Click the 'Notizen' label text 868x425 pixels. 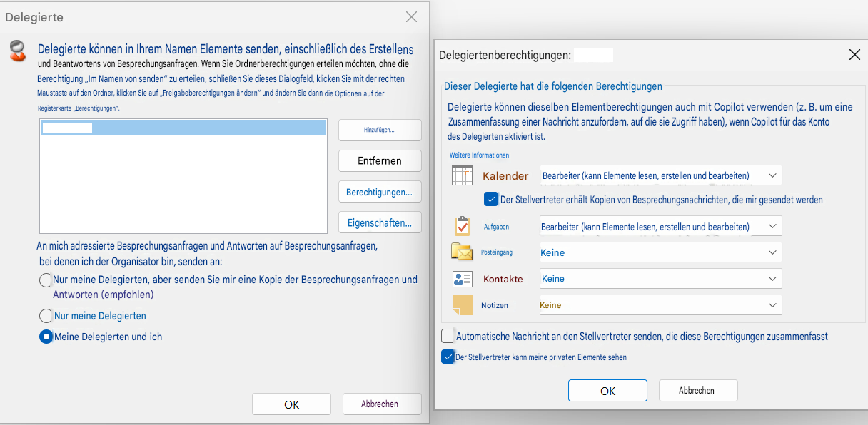pos(495,305)
